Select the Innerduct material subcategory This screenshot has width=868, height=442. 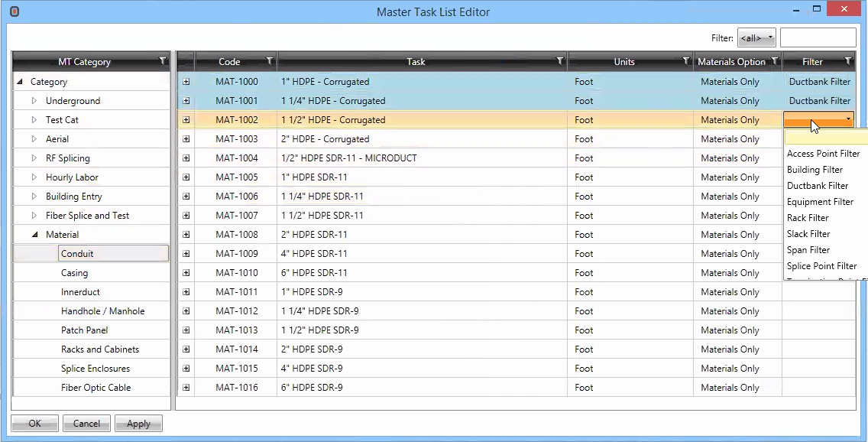coord(80,292)
